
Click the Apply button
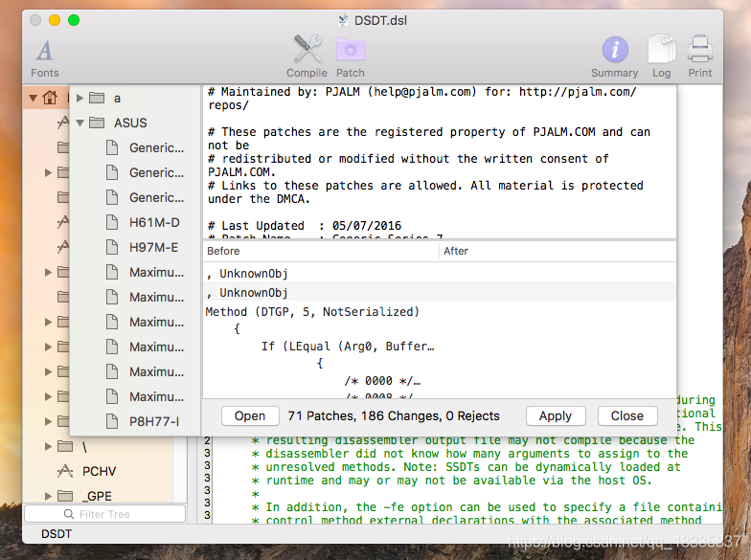(x=556, y=415)
